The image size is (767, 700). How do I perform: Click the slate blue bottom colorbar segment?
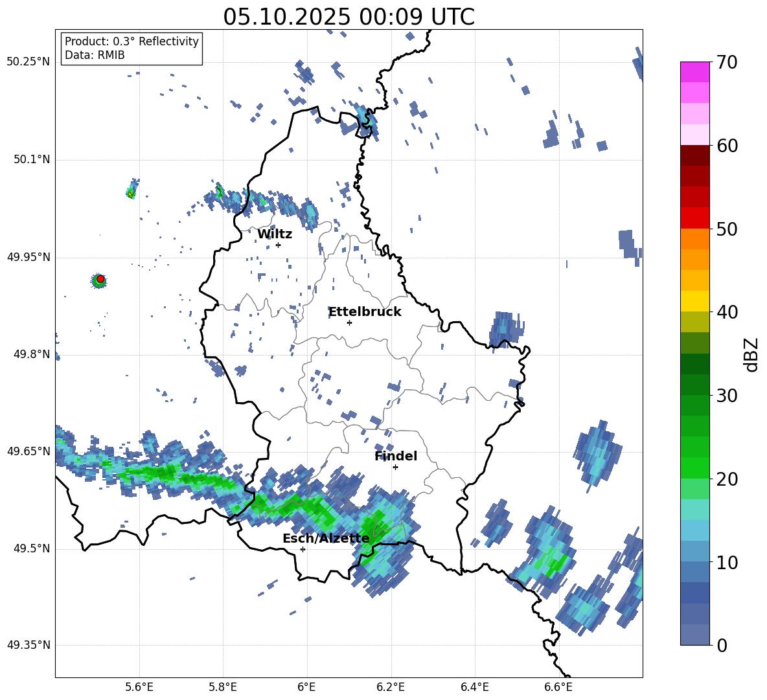(x=694, y=635)
